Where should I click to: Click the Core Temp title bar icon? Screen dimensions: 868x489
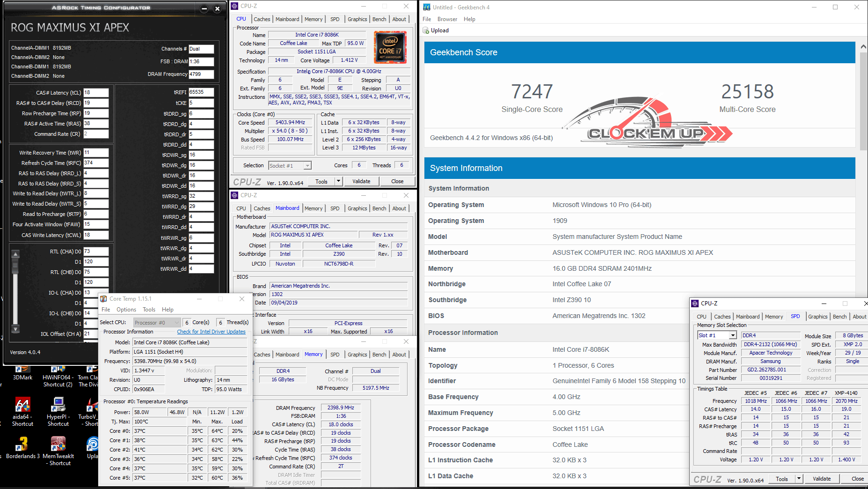pos(103,299)
